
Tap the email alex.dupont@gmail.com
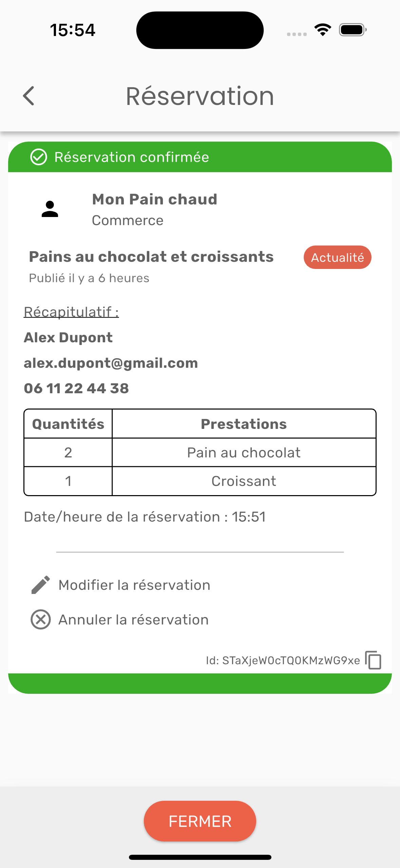[111, 363]
